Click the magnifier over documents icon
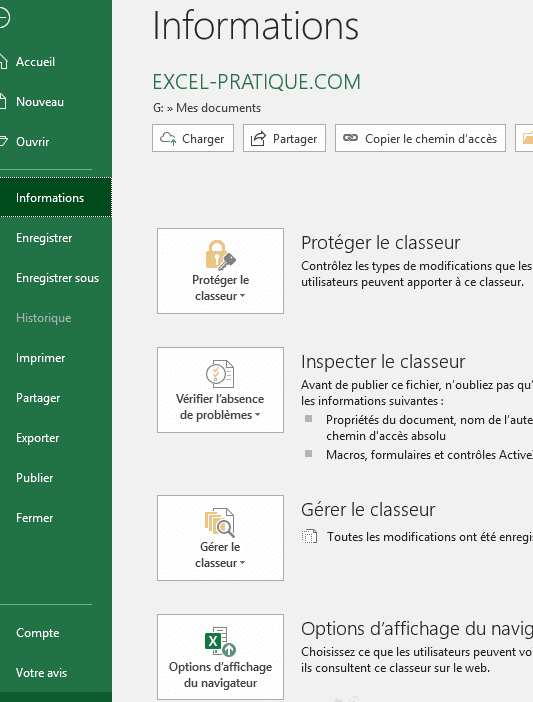Screen dimensions: 533x702 click(220, 522)
